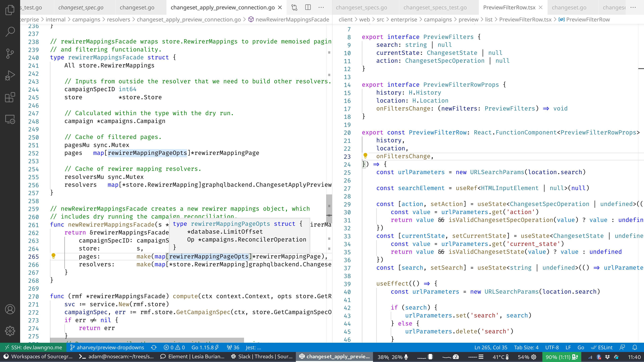Click the Bluetooth tray icon
The image size is (644, 362).
[599, 357]
